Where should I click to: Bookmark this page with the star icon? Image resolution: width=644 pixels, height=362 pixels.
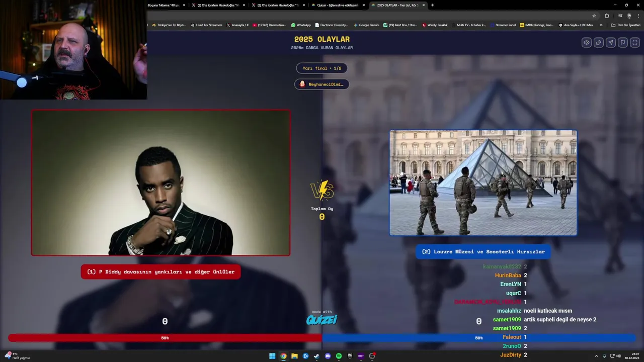click(x=594, y=16)
